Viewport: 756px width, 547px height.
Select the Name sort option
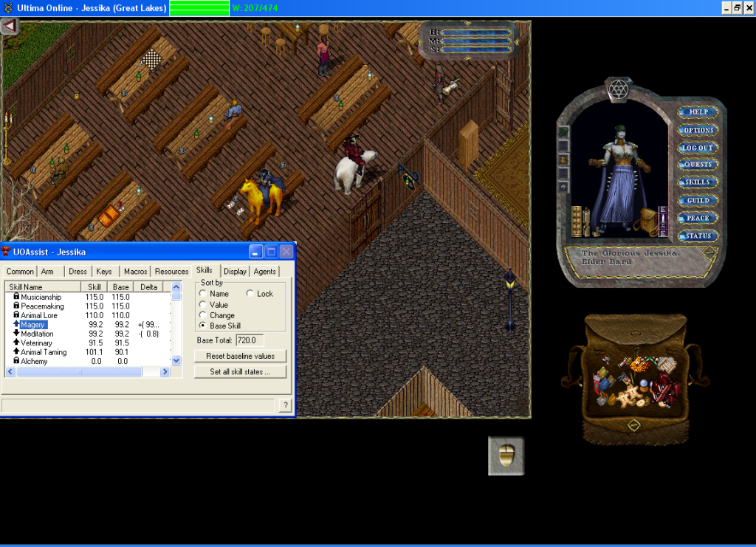[215, 294]
